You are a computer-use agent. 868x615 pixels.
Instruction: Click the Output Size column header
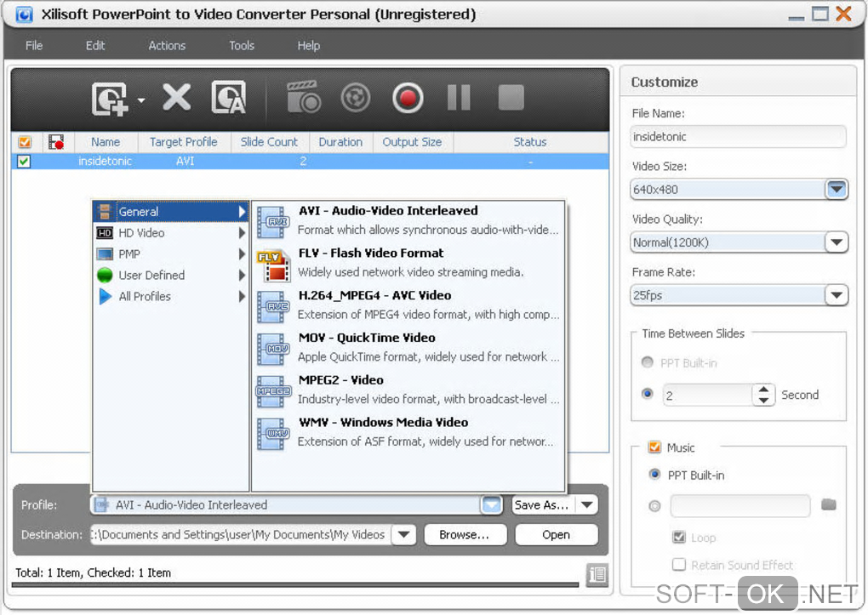tap(413, 142)
